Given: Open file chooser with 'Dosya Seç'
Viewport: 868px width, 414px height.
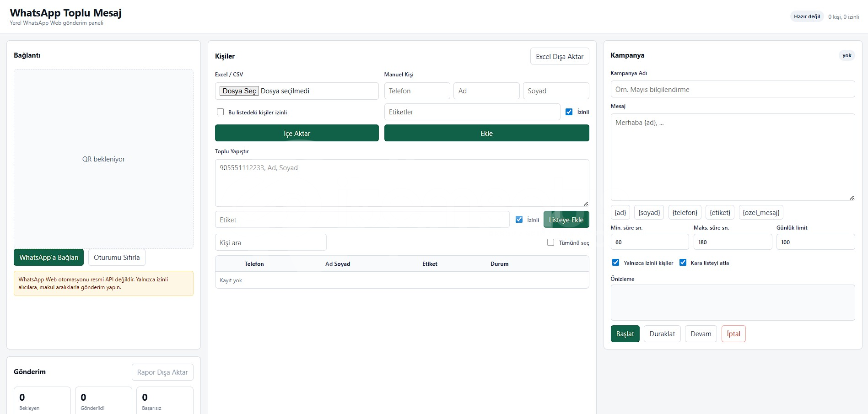Looking at the screenshot, I should [239, 91].
